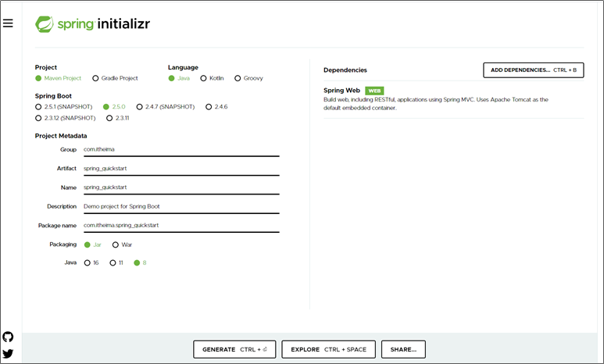Click the Spring Boot section heading

pyautogui.click(x=53, y=96)
